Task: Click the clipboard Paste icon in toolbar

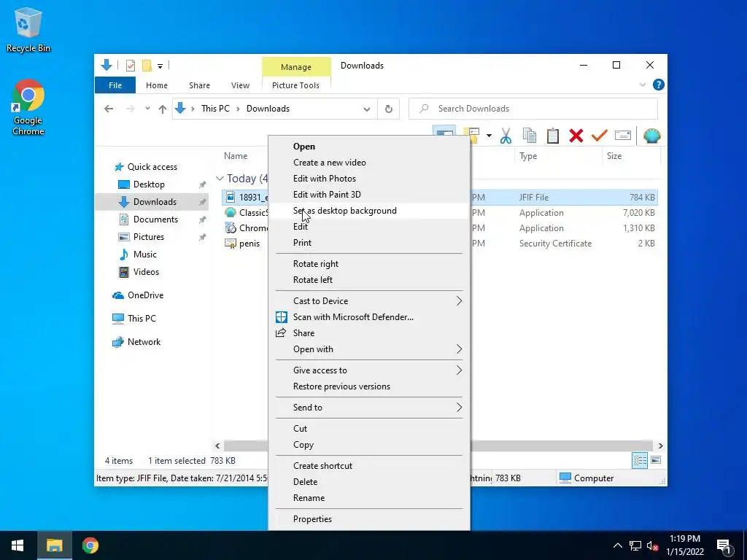Action: point(553,136)
